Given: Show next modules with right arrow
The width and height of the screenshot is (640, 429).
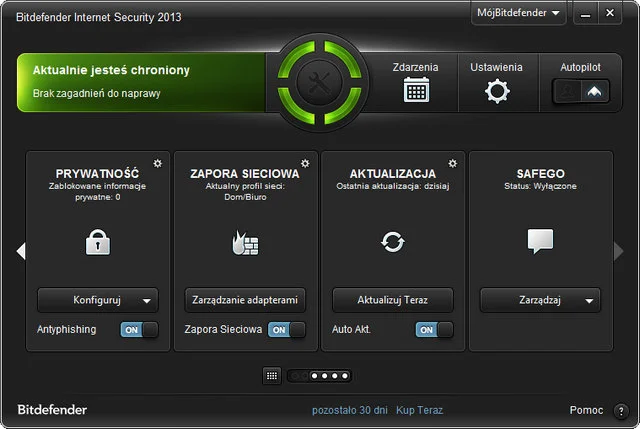Looking at the screenshot, I should [618, 251].
